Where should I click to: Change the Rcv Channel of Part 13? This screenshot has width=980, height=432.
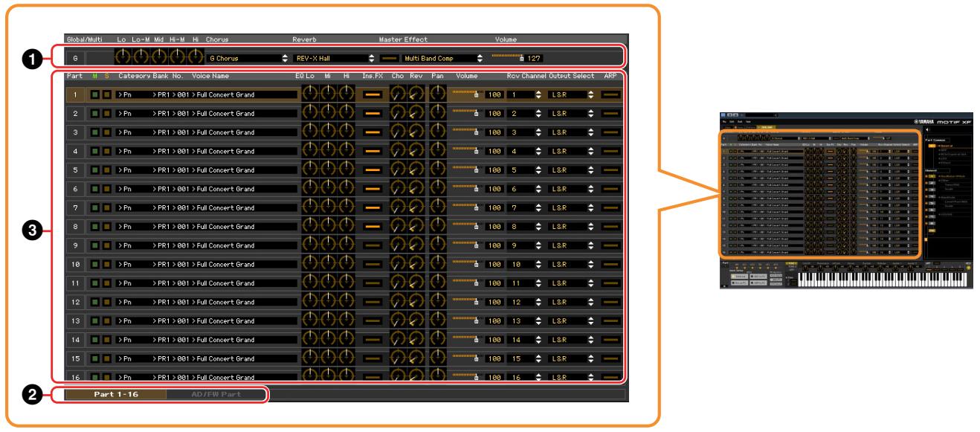525,321
